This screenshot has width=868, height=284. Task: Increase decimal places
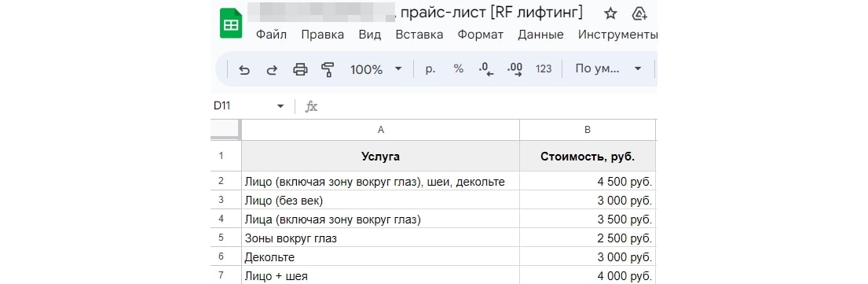pyautogui.click(x=515, y=69)
